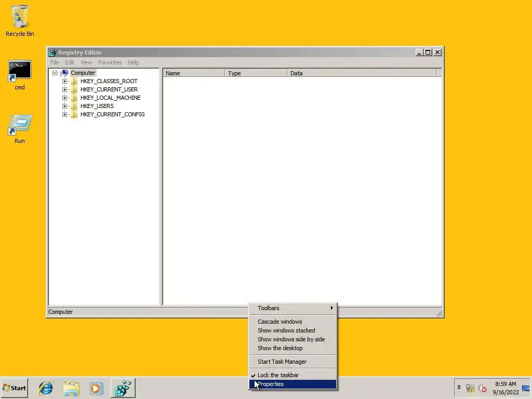The image size is (532, 399).
Task: Choose Cascade windows
Action: (x=293, y=322)
